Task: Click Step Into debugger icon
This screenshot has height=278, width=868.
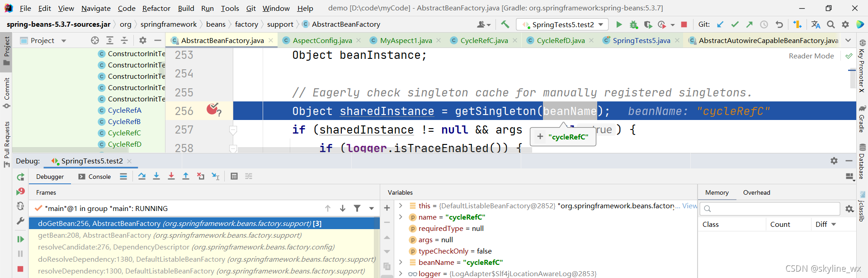Action: [156, 176]
